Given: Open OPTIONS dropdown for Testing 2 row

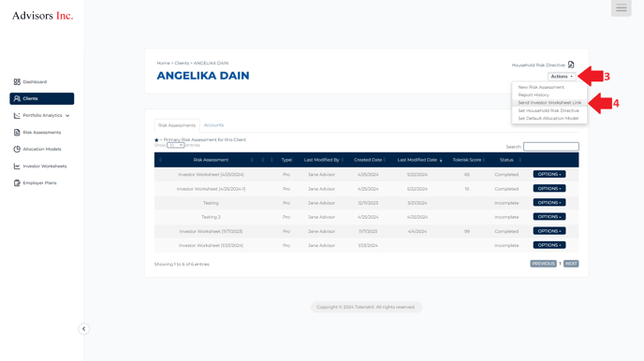Looking at the screenshot, I should point(549,217).
